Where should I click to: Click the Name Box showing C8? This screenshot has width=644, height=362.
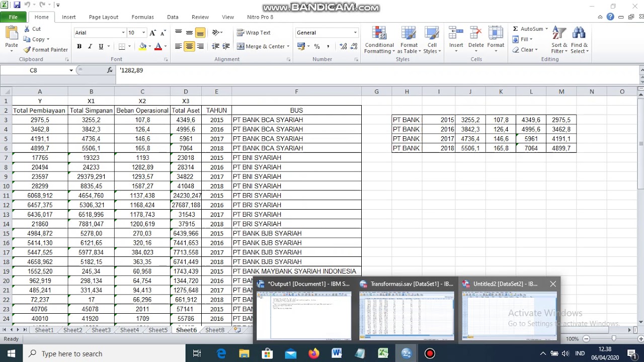click(34, 70)
